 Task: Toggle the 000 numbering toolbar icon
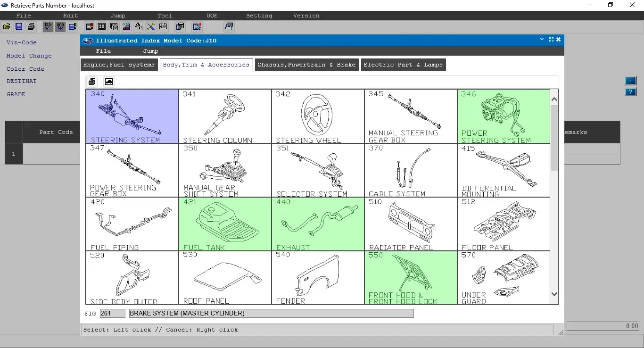pyautogui.click(x=60, y=26)
